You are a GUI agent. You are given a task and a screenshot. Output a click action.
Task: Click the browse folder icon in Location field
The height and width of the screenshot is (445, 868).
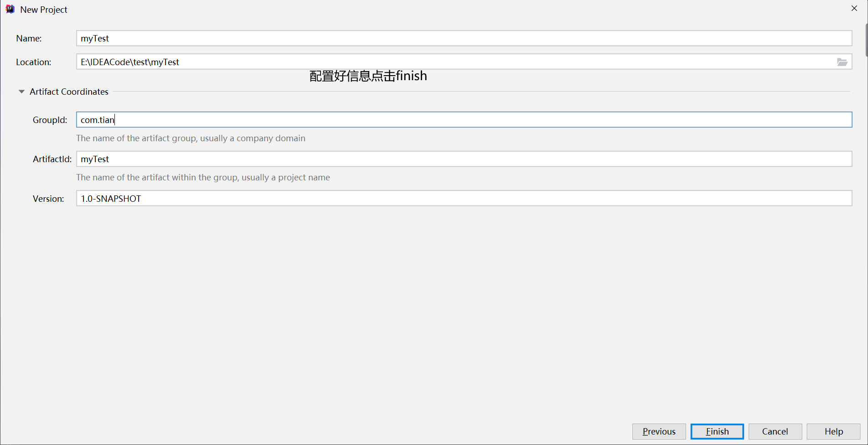click(842, 62)
